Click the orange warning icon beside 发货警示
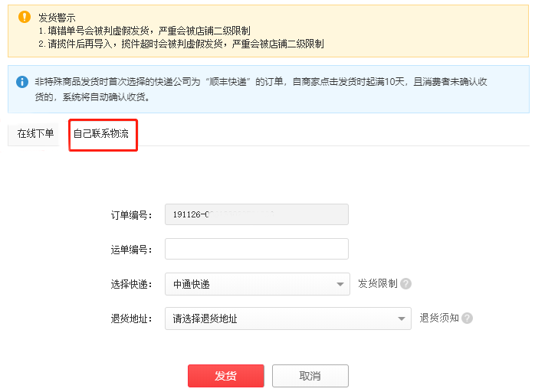The width and height of the screenshot is (535, 392). point(25,16)
